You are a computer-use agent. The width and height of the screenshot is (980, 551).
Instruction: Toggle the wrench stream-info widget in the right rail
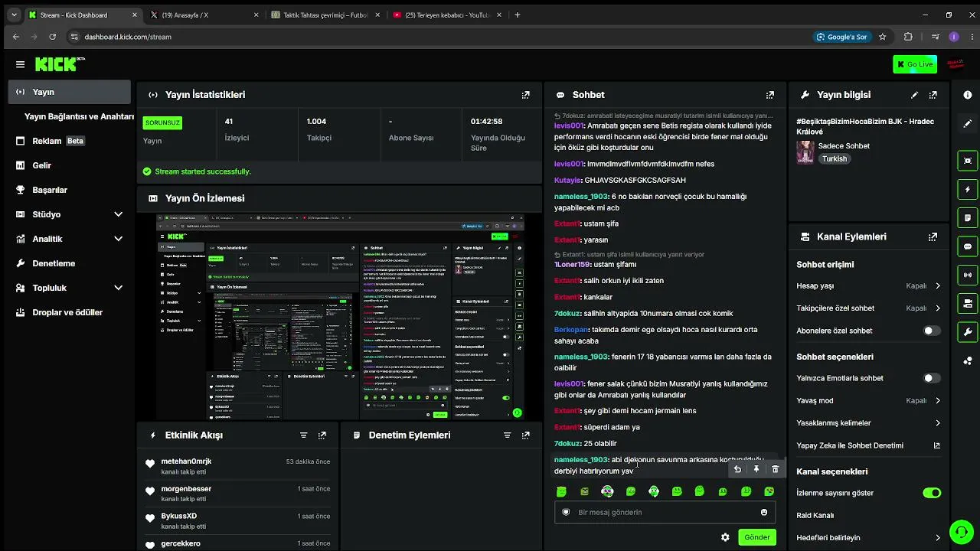968,332
